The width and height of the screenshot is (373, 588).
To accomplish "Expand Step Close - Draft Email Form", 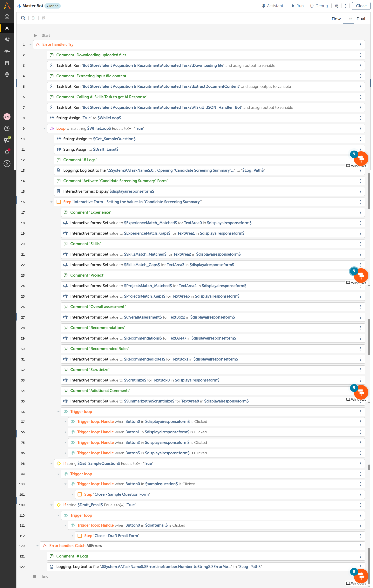I will (72, 536).
